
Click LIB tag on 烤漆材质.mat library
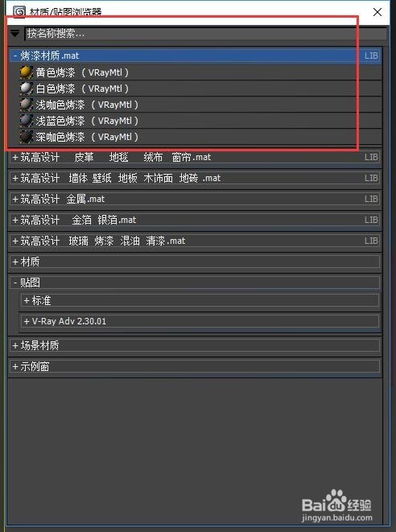pyautogui.click(x=371, y=56)
